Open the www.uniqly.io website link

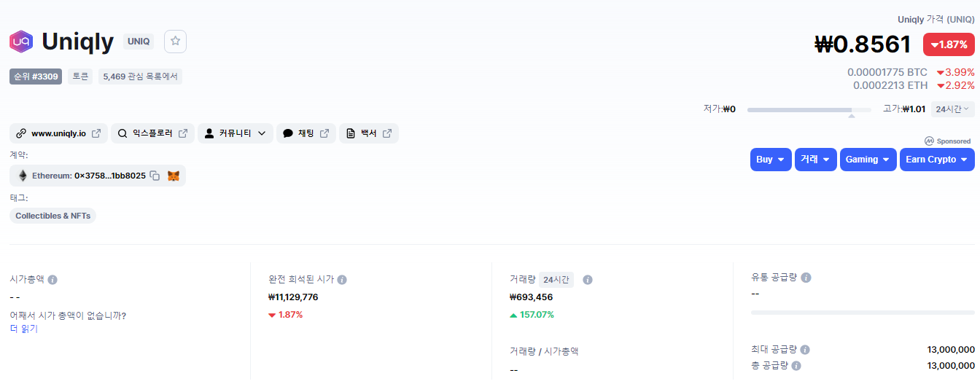[58, 133]
